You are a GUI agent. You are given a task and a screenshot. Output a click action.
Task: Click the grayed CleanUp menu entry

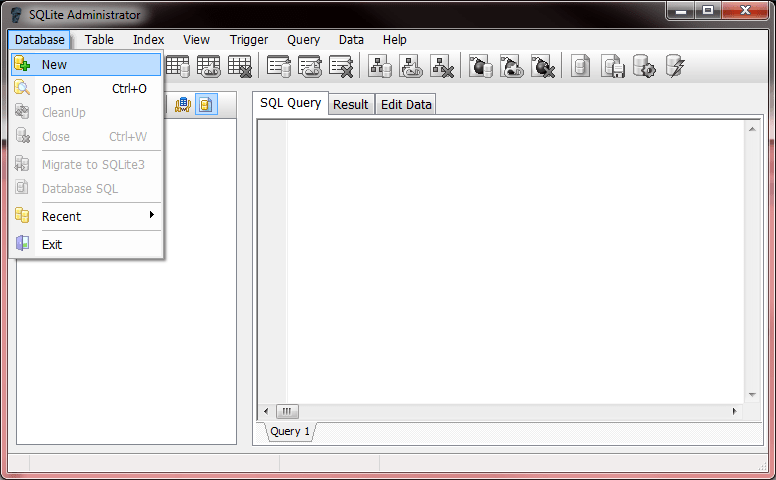(86, 112)
